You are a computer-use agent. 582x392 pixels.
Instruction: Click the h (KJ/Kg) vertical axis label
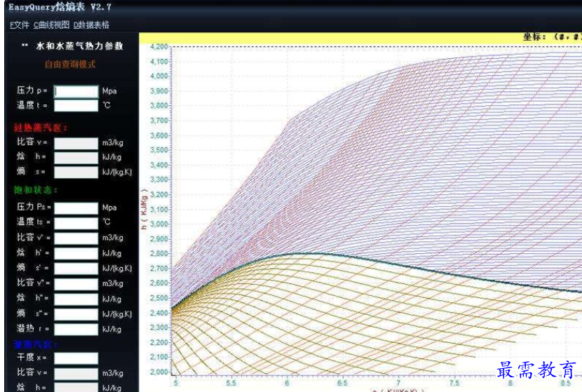tap(144, 210)
